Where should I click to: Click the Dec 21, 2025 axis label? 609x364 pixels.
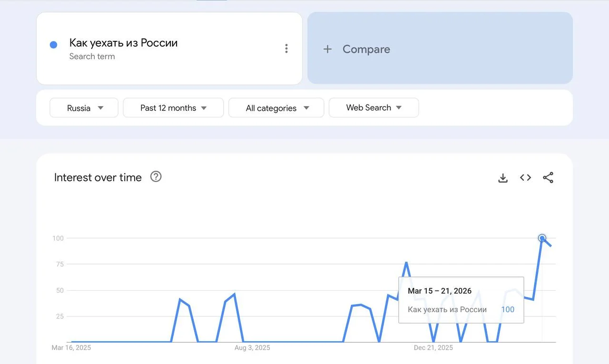coord(433,348)
